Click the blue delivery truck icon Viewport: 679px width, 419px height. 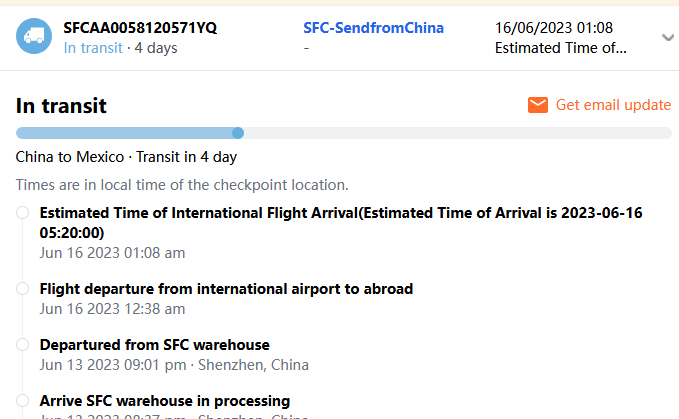point(35,37)
